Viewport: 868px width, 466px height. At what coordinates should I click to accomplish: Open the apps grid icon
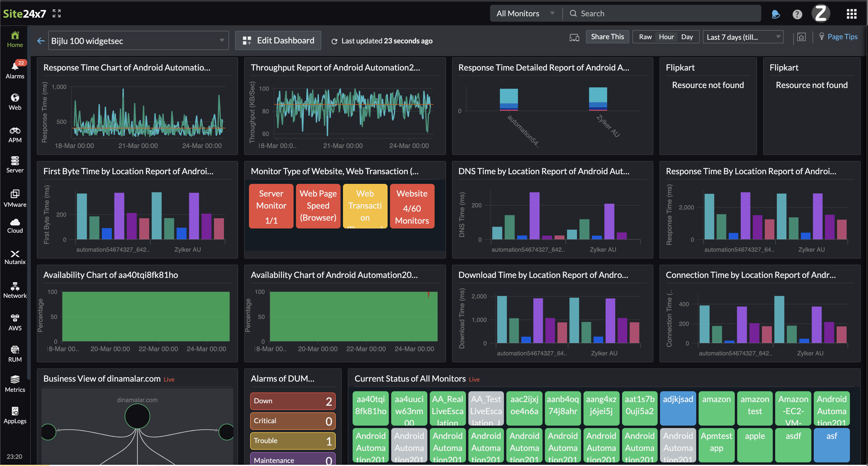[851, 14]
